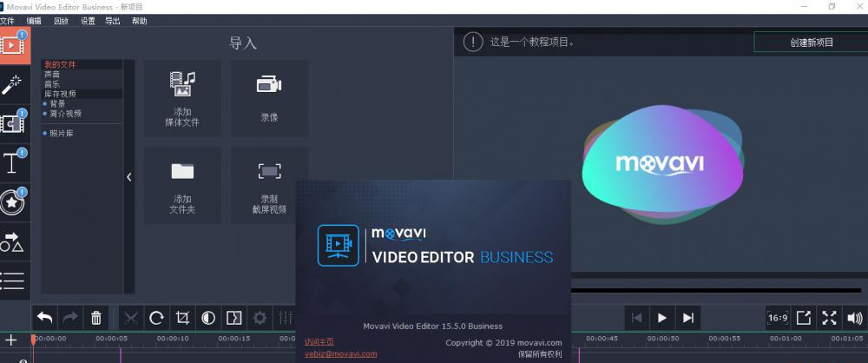The image size is (868, 363).
Task: Open the 设置 menu
Action: [88, 21]
